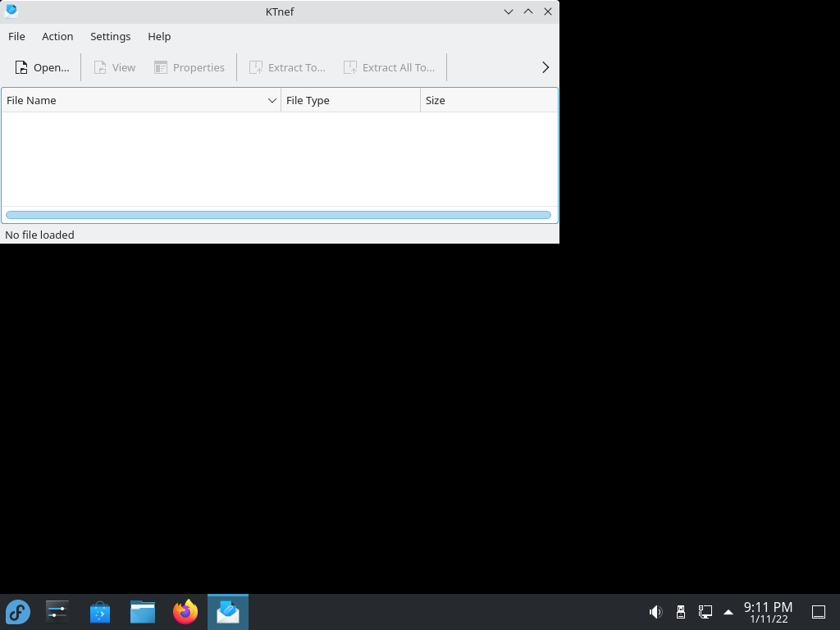Launch Firefox from the taskbar

pos(185,612)
